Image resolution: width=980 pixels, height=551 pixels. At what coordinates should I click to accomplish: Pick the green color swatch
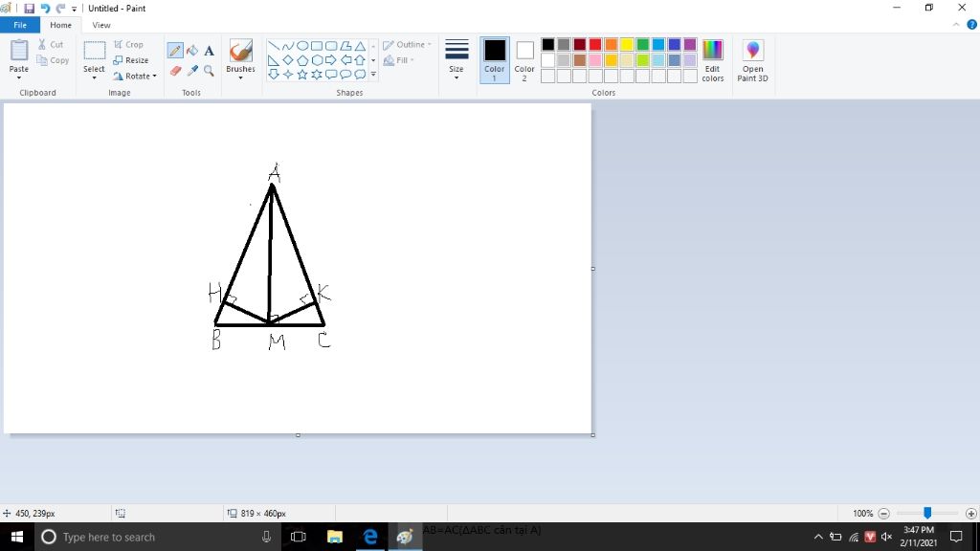[642, 44]
